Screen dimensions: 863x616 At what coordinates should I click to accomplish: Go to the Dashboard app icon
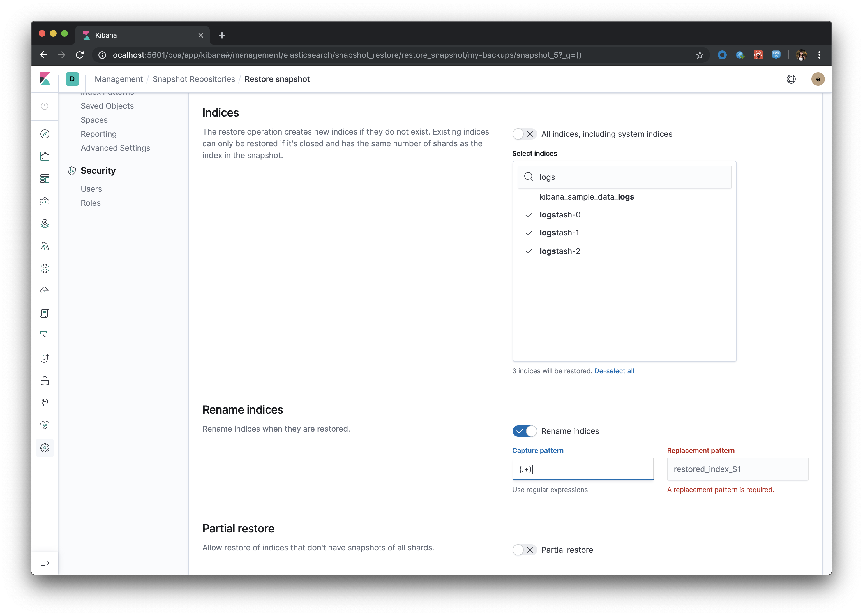pyautogui.click(x=45, y=179)
